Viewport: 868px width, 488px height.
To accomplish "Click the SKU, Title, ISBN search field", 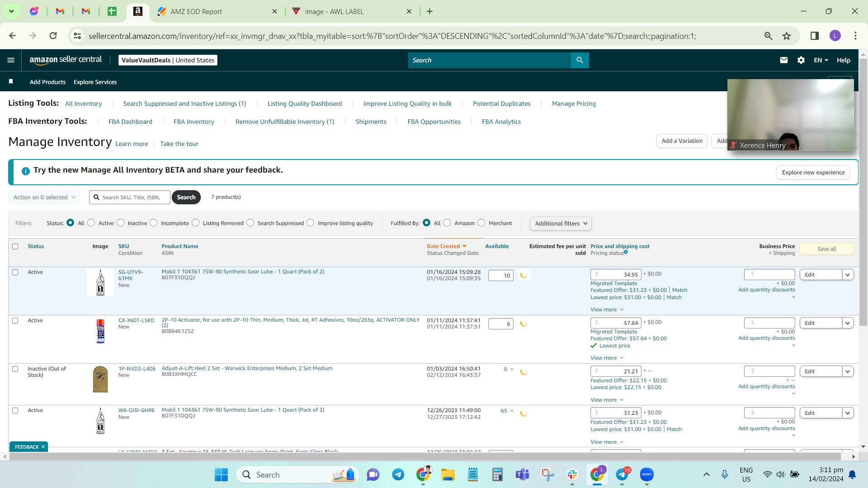I will pyautogui.click(x=130, y=197).
